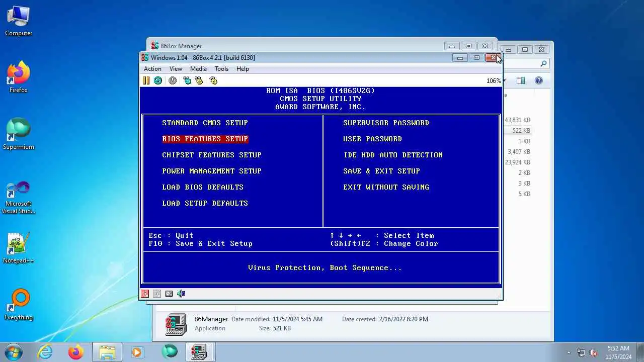Click the hard disk status icon

(x=169, y=294)
